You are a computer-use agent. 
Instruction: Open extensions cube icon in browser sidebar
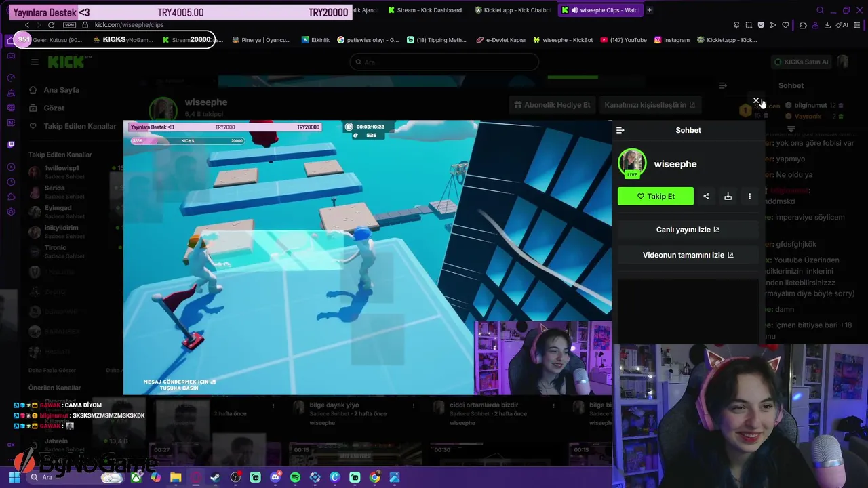click(11, 197)
